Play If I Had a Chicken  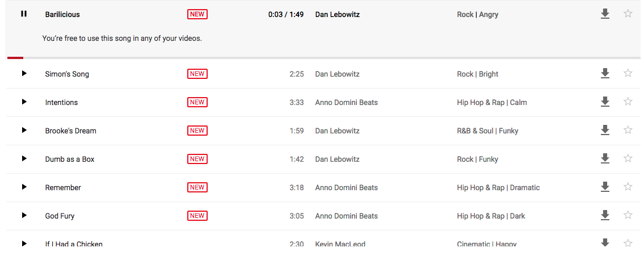coord(24,243)
